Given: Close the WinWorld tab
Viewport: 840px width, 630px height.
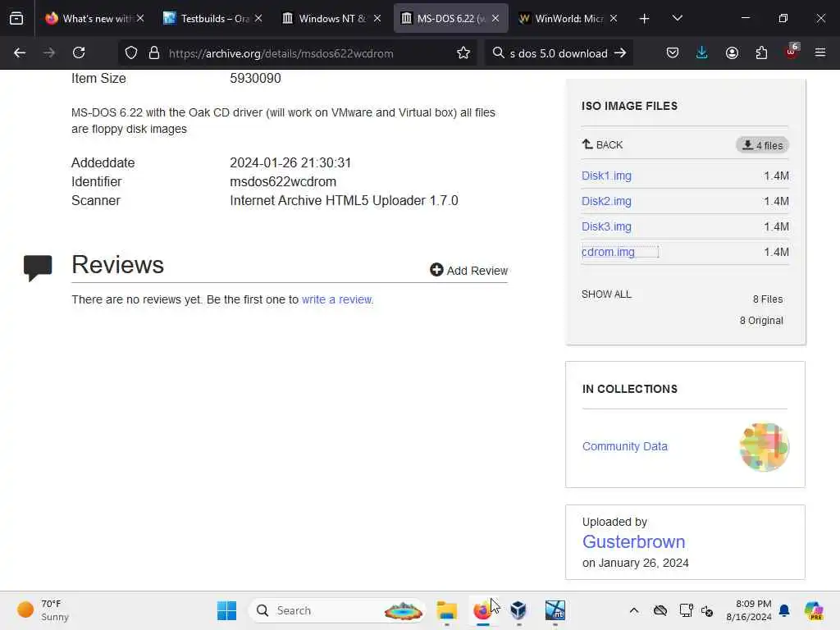Looking at the screenshot, I should click(x=614, y=19).
